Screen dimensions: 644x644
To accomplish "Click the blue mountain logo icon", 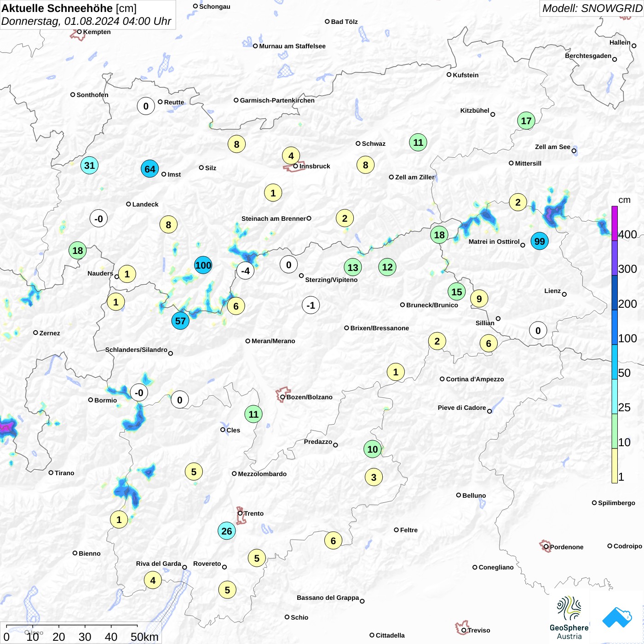I will [x=617, y=617].
